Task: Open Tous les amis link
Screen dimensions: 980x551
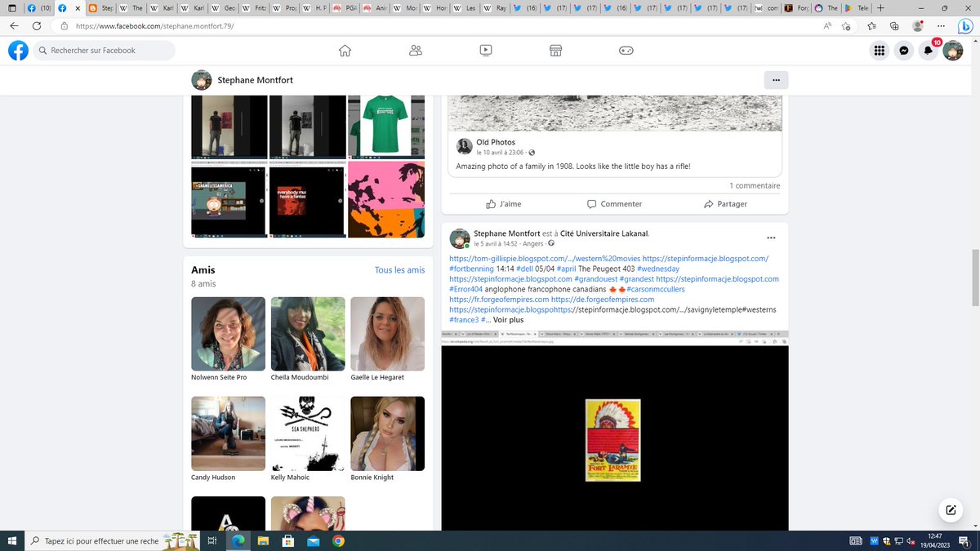Action: coord(399,270)
